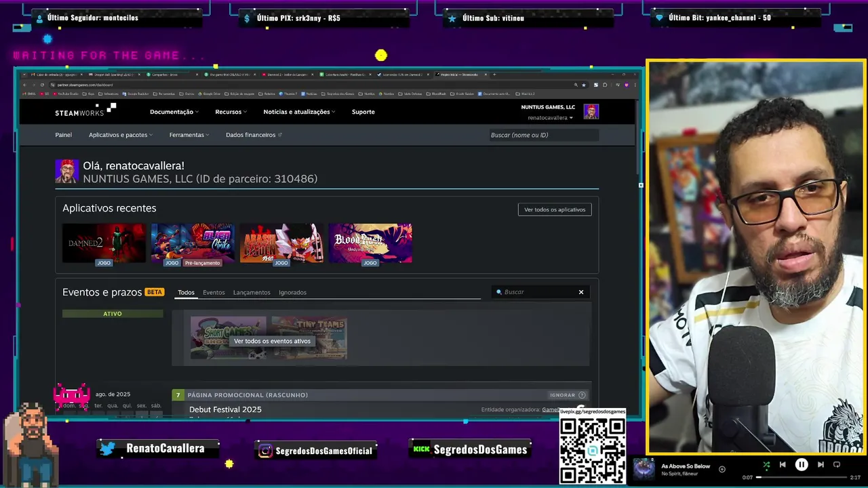Switch to the Campanhas browser tab
The width and height of the screenshot is (868, 488).
[x=171, y=75]
